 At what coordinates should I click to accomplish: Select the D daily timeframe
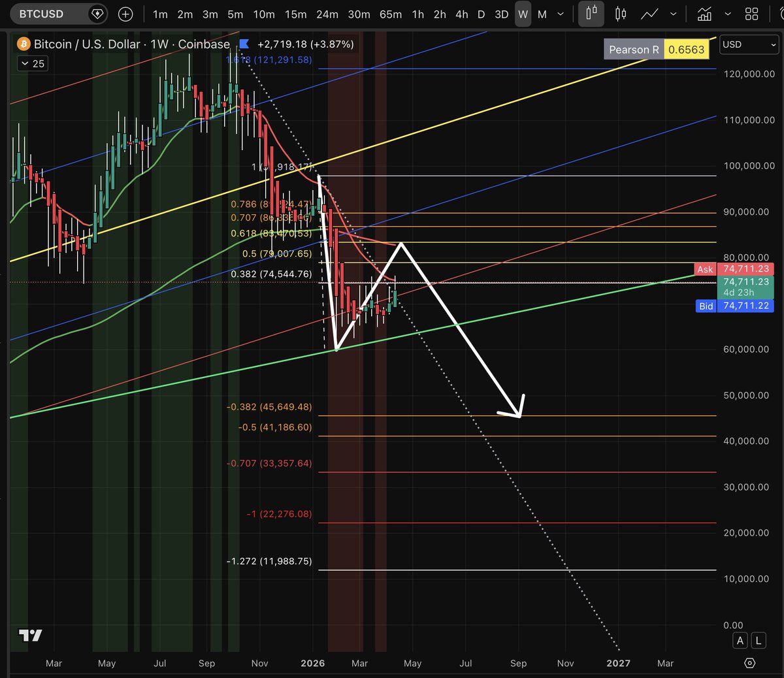(x=481, y=14)
